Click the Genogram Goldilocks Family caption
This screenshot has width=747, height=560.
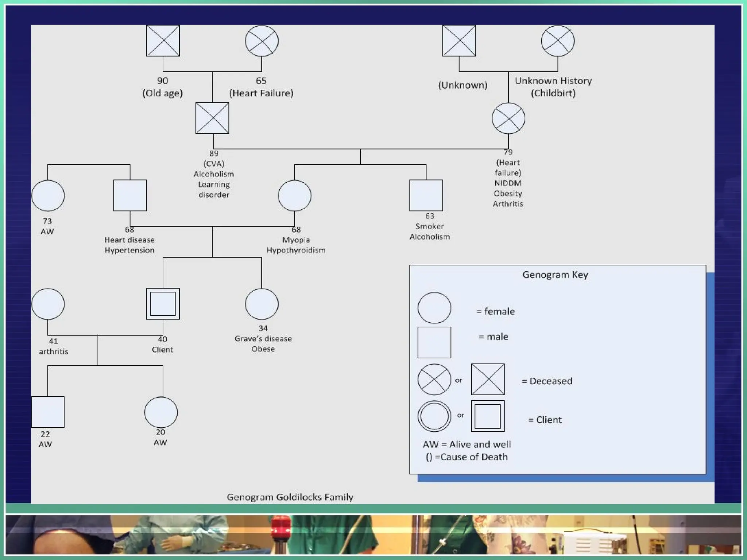click(290, 497)
